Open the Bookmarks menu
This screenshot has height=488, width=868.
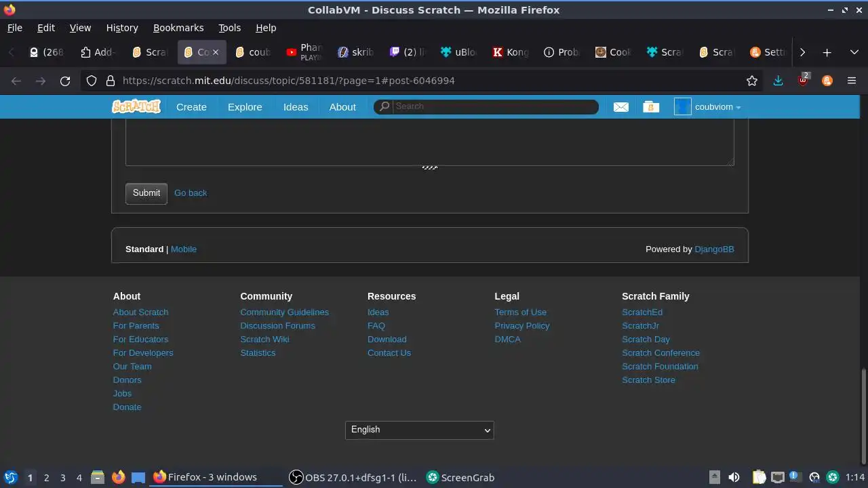tap(178, 28)
